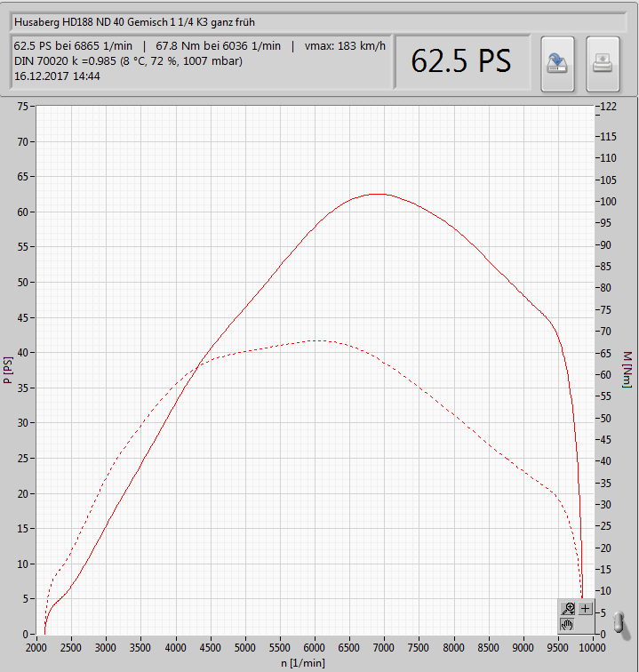Screen dimensions: 639x672
Task: Select the crosshair cursor tool in graph palette
Action: pyautogui.click(x=585, y=609)
